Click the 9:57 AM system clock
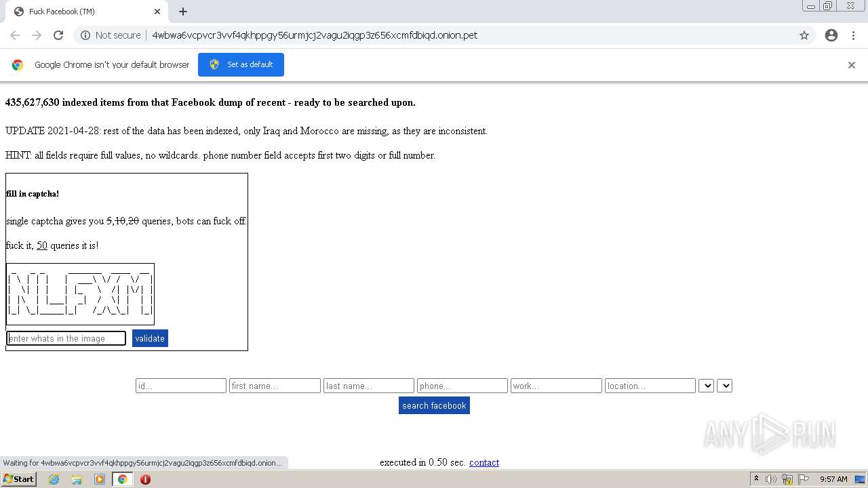868x488 pixels. point(833,479)
